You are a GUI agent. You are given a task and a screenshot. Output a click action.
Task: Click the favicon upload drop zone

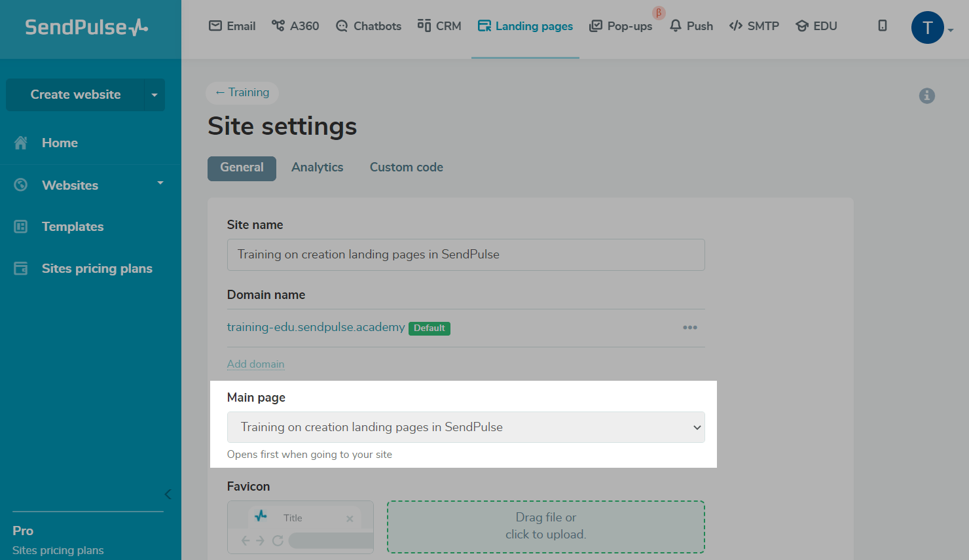(x=546, y=527)
